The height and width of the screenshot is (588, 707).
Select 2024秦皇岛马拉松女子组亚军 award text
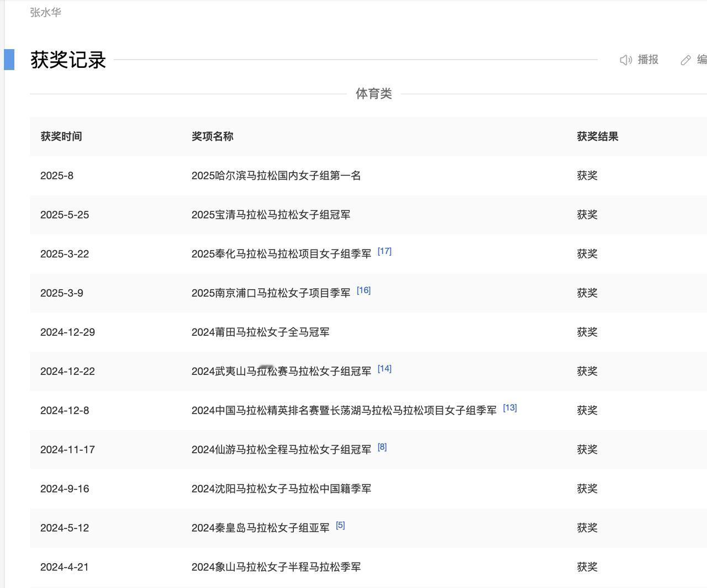tap(260, 528)
